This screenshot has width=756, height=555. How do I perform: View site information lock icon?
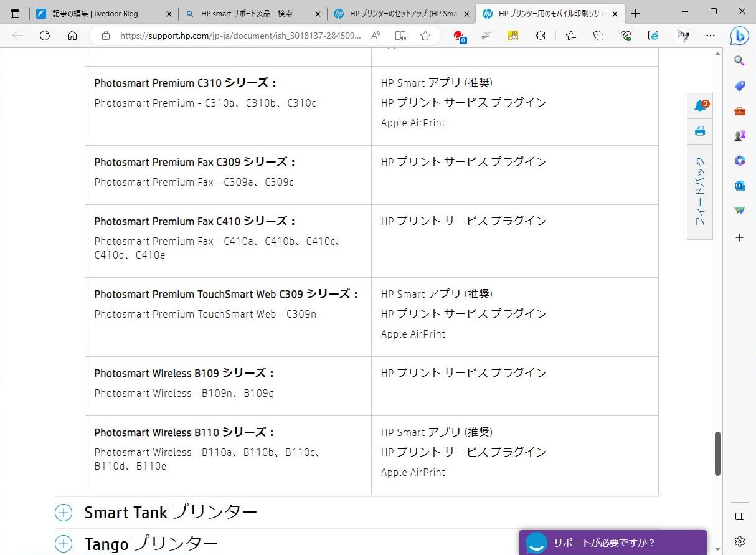click(x=106, y=36)
